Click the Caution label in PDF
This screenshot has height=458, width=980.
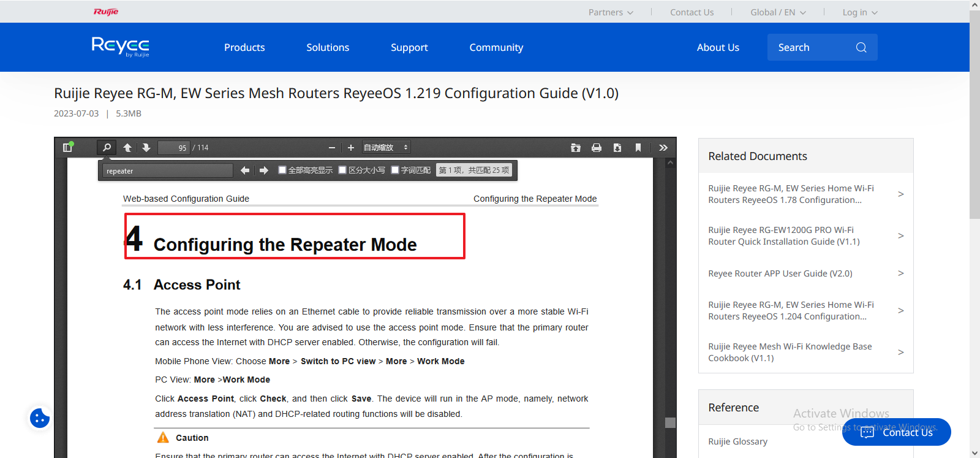(192, 438)
